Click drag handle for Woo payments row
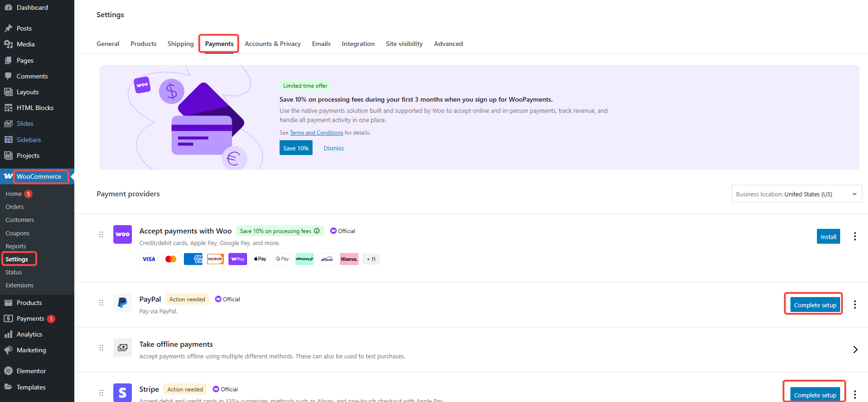 [x=101, y=234]
